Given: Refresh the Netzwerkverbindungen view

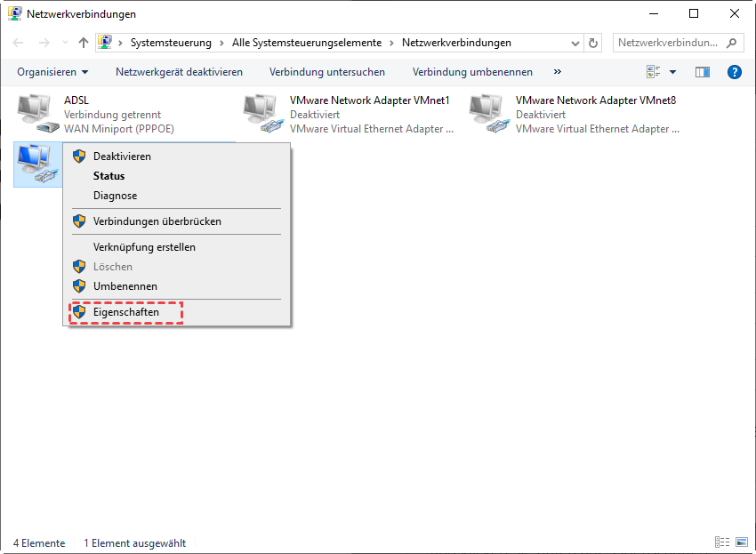Looking at the screenshot, I should [x=593, y=43].
